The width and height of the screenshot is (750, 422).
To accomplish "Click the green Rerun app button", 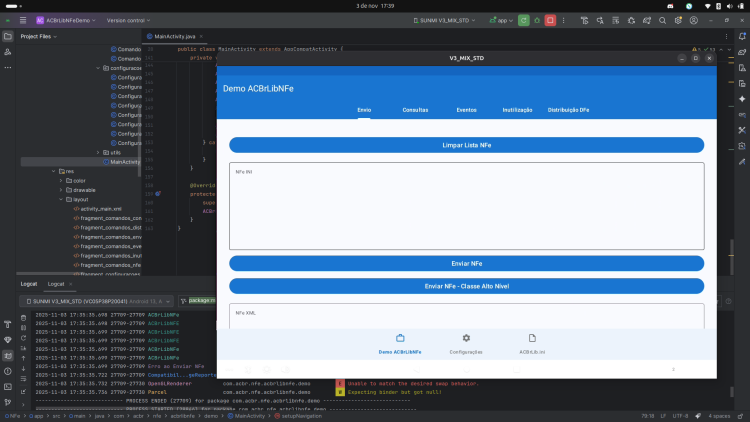I will tap(524, 21).
